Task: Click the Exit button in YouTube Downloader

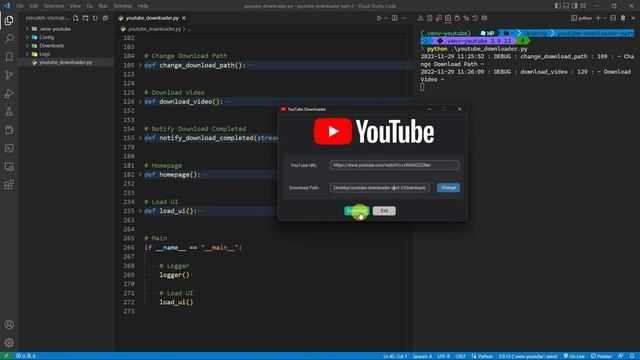Action: tap(384, 211)
